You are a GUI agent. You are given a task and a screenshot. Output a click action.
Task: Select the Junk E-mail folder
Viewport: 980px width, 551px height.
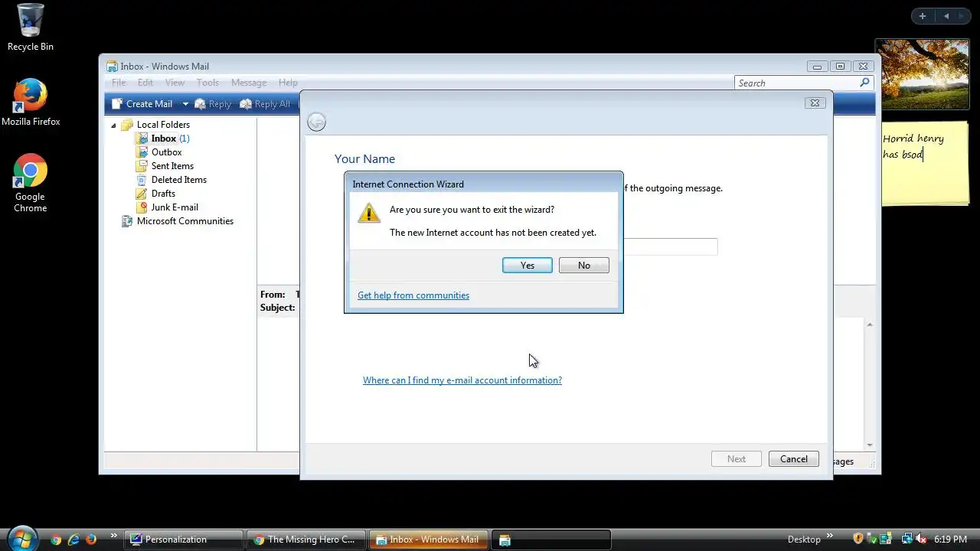[175, 207]
